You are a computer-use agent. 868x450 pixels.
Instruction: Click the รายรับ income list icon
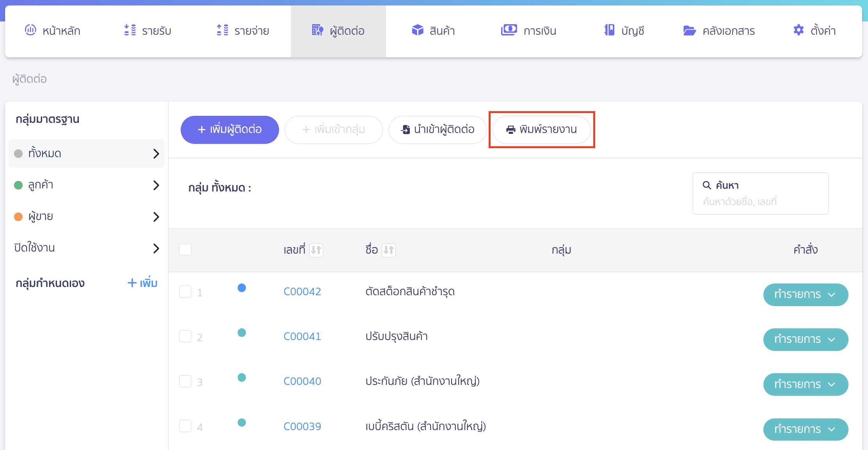click(130, 30)
